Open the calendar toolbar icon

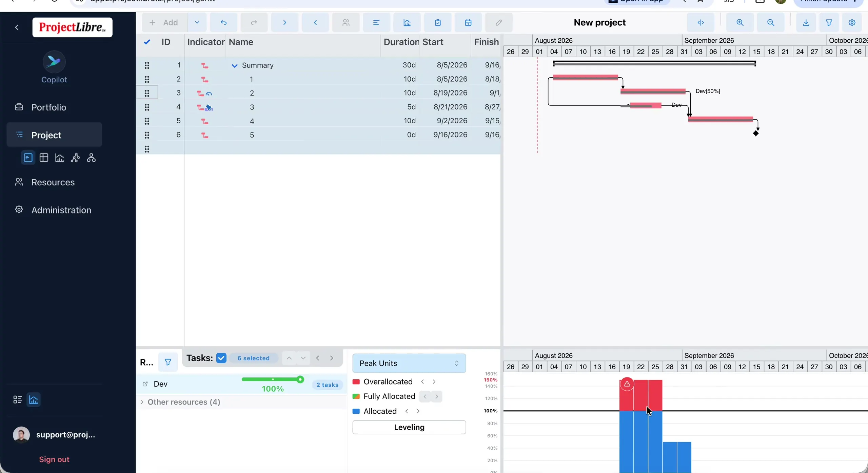(x=468, y=23)
